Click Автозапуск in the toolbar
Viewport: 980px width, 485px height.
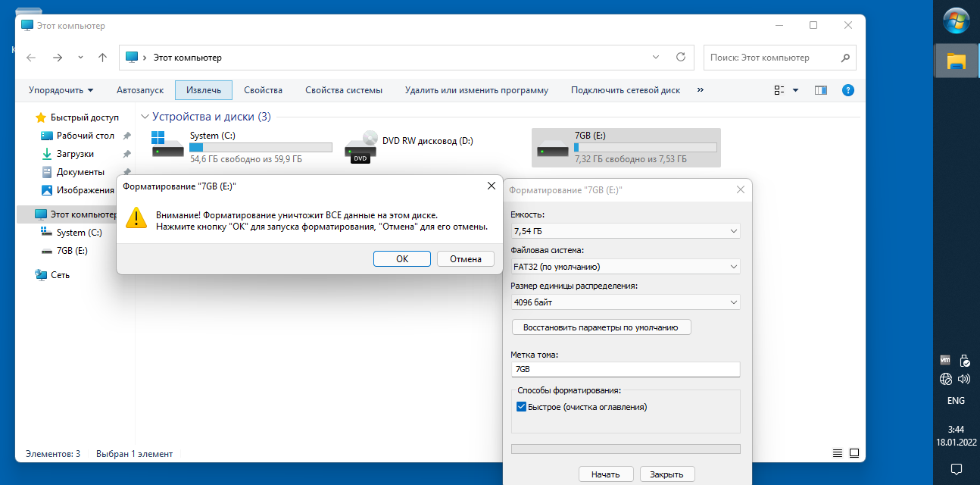140,90
